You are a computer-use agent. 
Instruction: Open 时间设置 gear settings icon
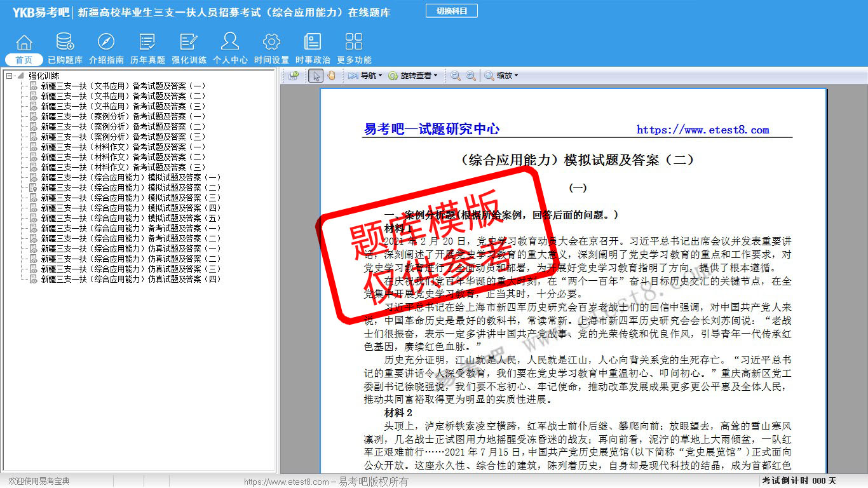(271, 43)
